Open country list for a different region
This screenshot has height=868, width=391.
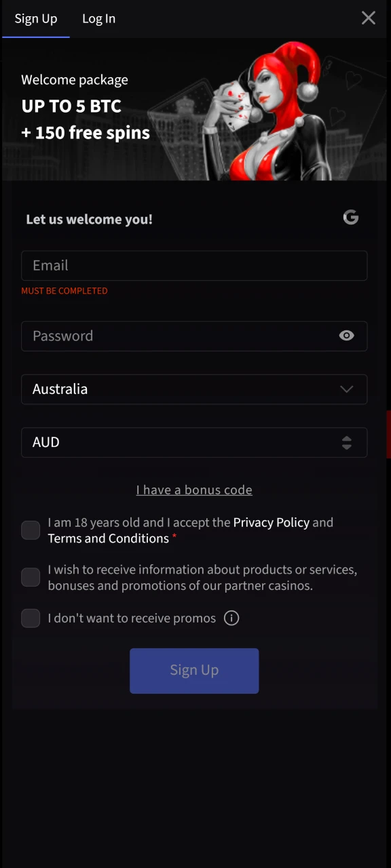pos(194,389)
